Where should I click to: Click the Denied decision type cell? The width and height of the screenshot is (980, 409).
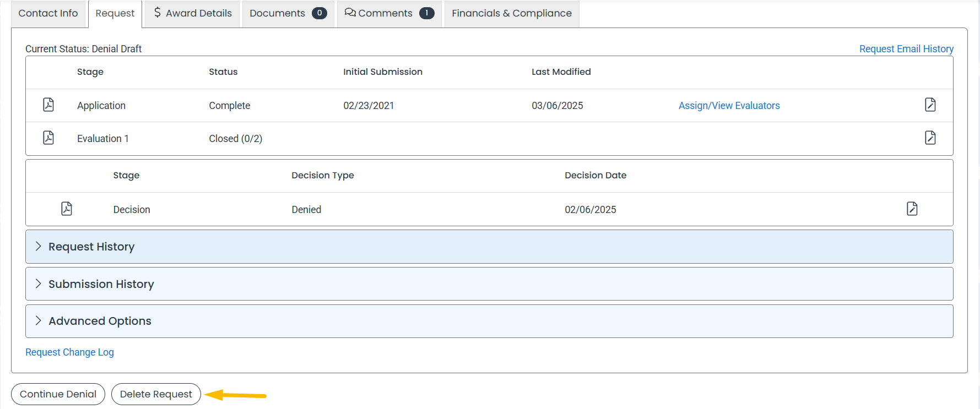306,210
